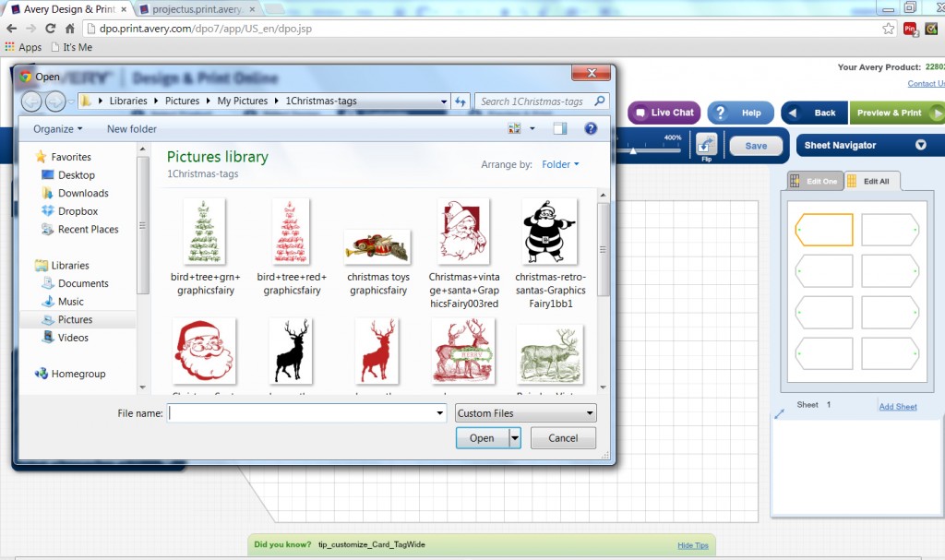Open the Dropbox folder

coord(78,211)
